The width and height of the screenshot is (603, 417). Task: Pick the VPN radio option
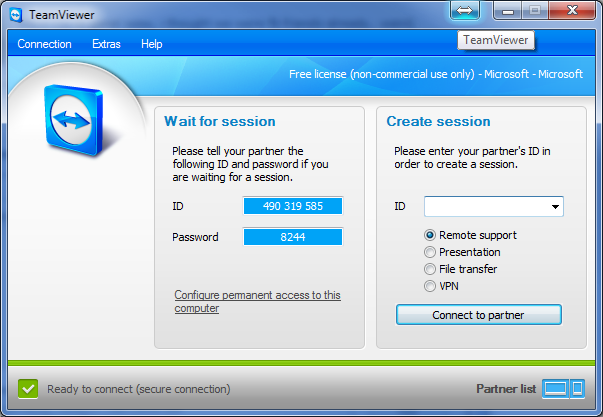[431, 286]
